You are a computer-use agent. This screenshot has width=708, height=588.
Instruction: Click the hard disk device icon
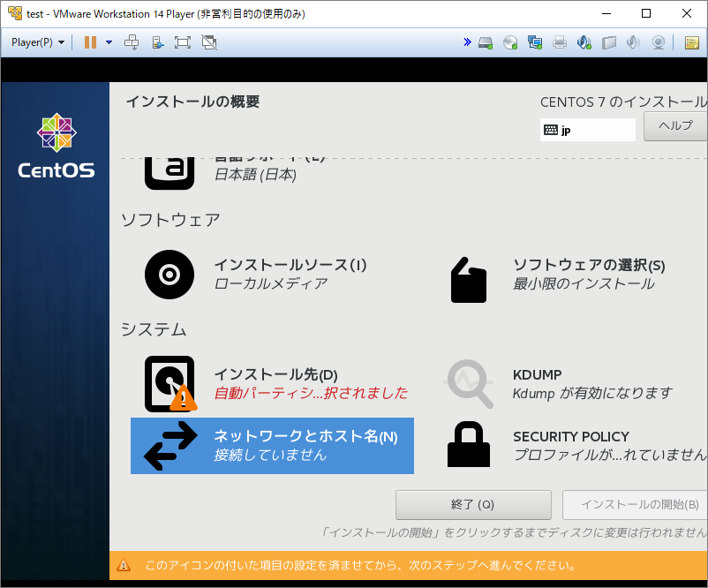point(486,43)
